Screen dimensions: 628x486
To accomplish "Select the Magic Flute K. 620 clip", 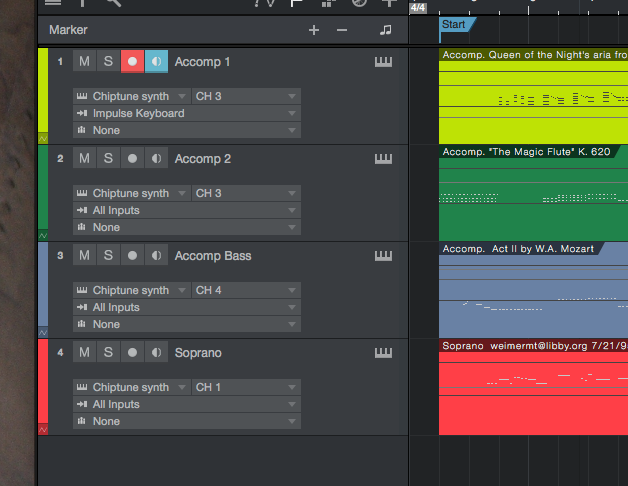I will [x=533, y=193].
